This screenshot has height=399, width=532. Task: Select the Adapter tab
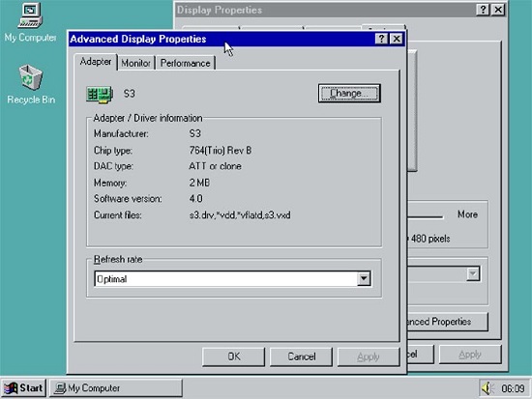(96, 62)
